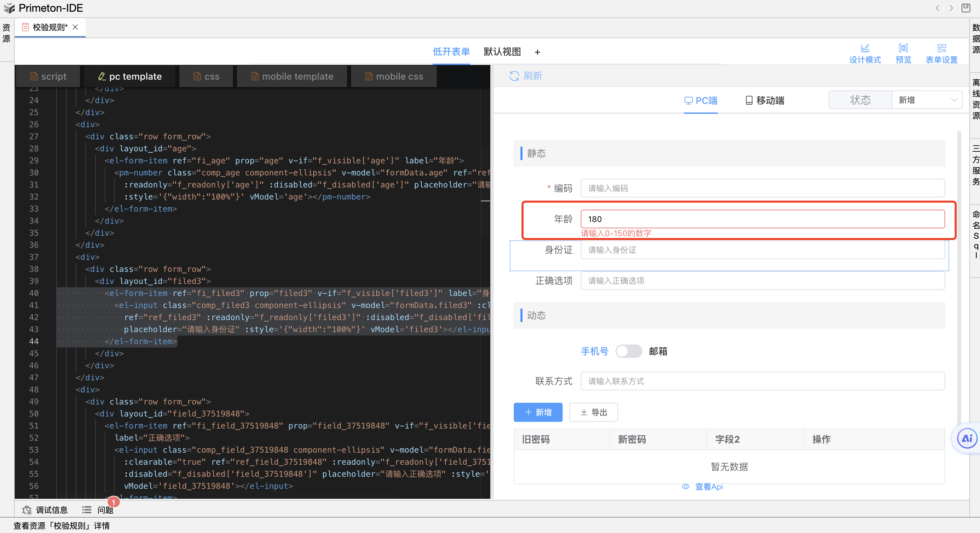Viewport: 980px width, 533px height.
Task: Click the 设计模式 design mode icon
Action: [865, 48]
